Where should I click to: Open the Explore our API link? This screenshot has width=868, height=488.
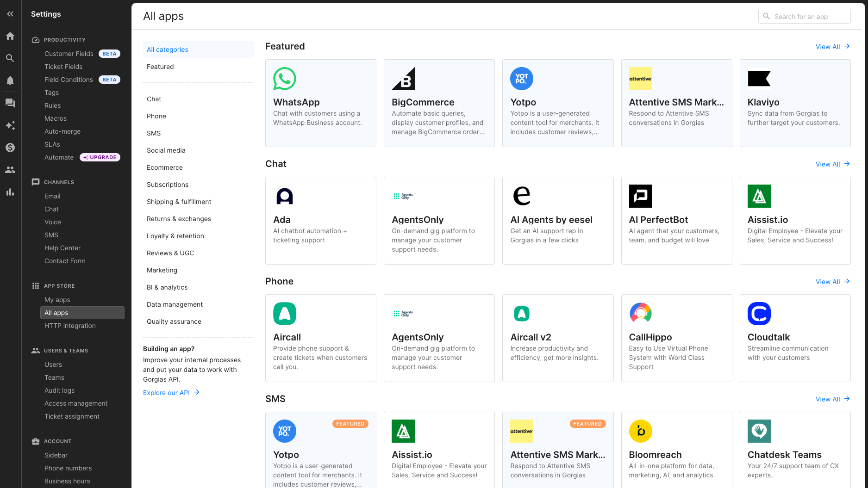(171, 393)
